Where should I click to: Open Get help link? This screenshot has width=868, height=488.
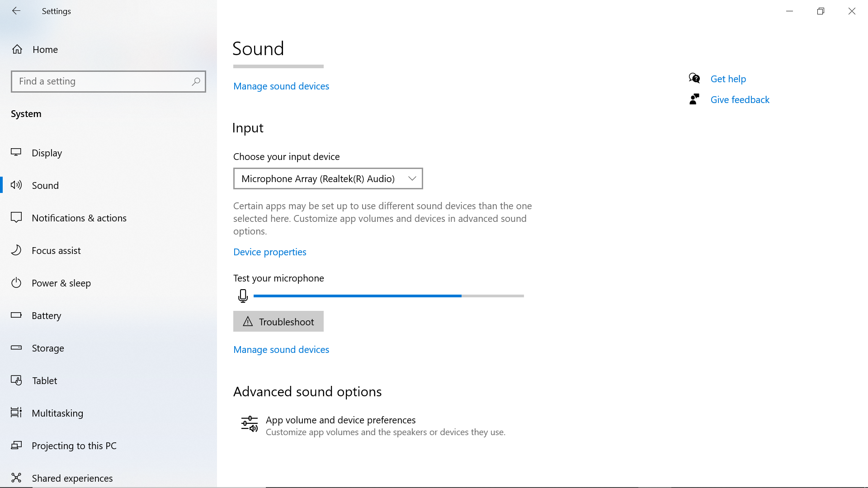click(728, 79)
